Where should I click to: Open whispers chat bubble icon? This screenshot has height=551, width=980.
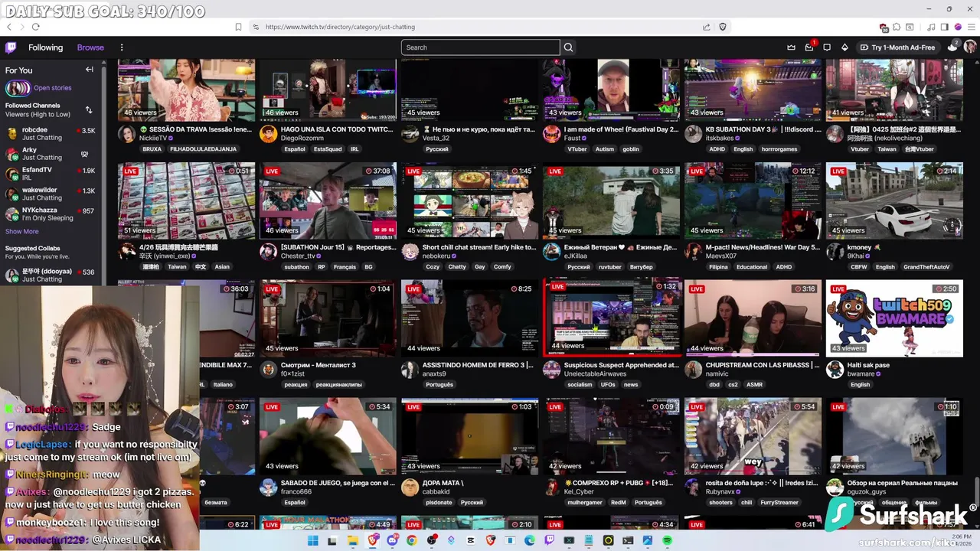pyautogui.click(x=827, y=47)
